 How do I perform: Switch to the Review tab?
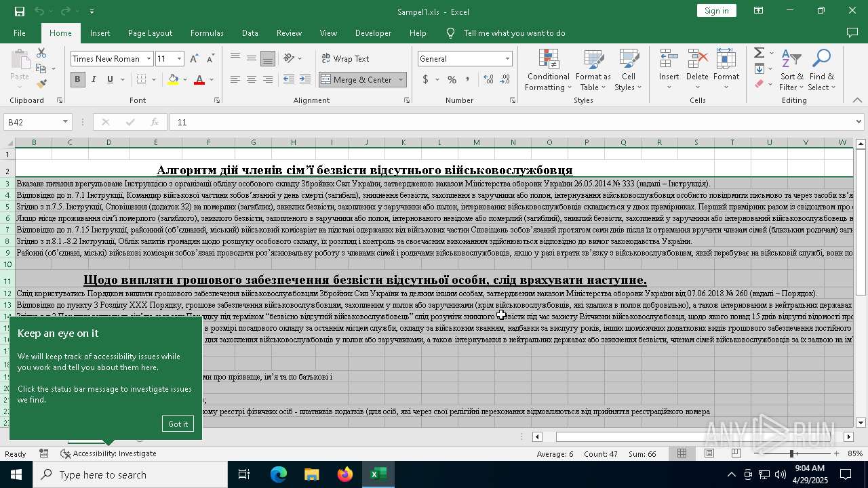289,33
